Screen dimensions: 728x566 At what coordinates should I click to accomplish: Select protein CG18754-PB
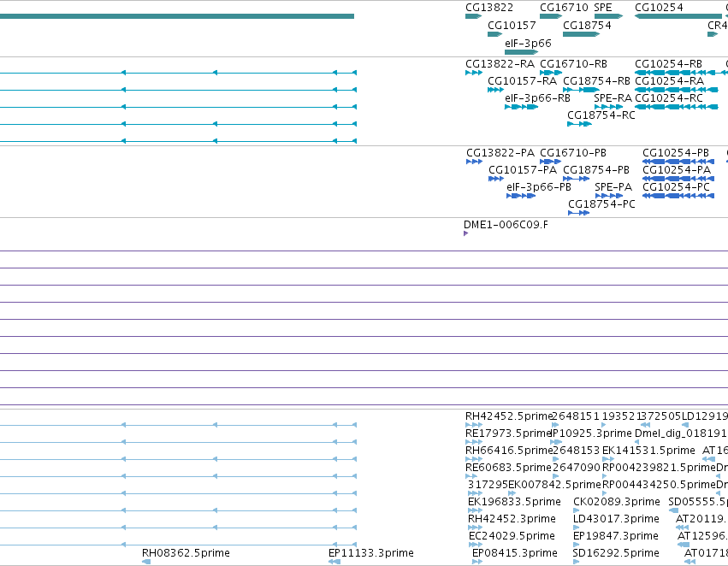pyautogui.click(x=596, y=170)
